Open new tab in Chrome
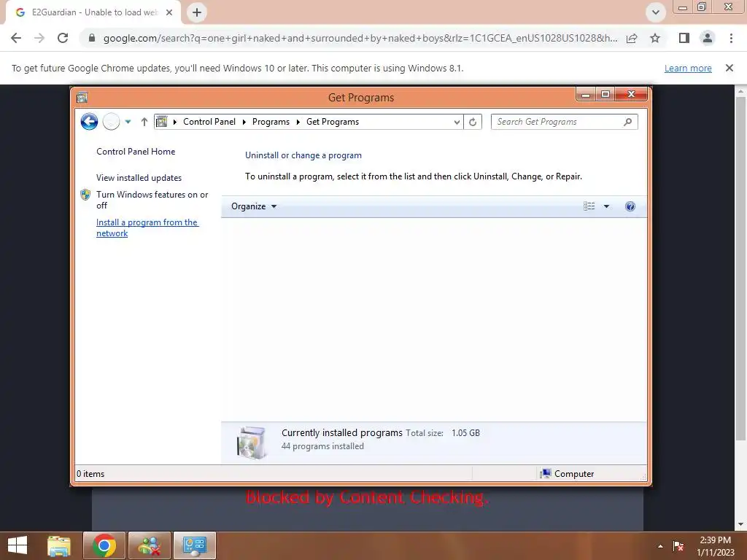The image size is (747, 560). click(x=197, y=12)
